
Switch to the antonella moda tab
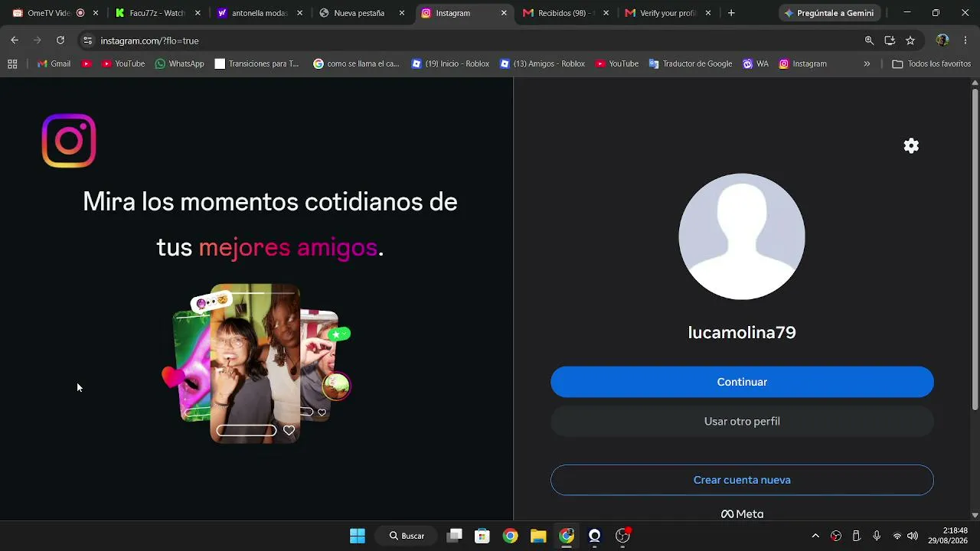(260, 13)
